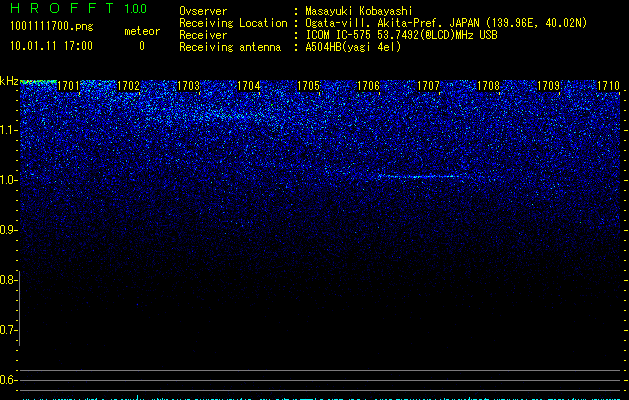Click the 1707 time marker
This screenshot has width=629, height=400.
pyautogui.click(x=428, y=86)
